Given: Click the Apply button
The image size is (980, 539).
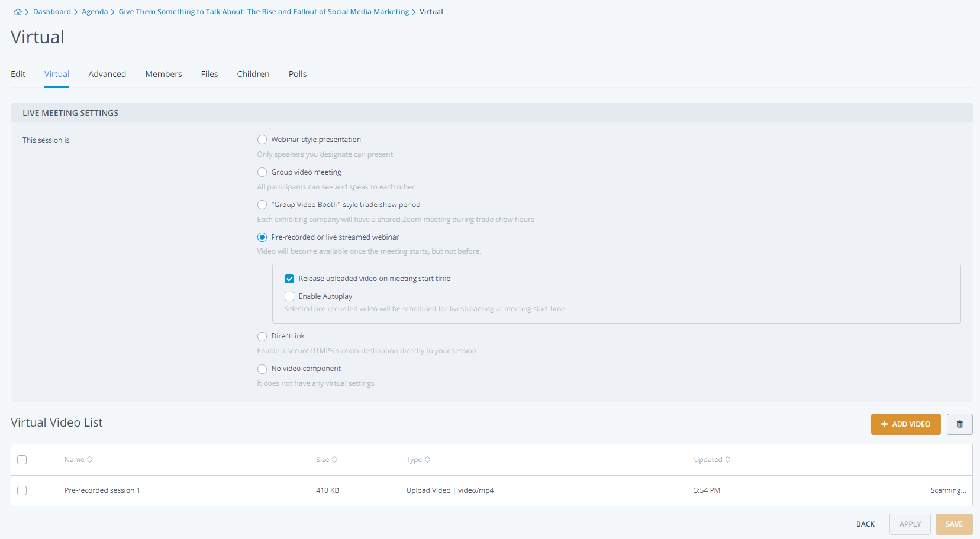Looking at the screenshot, I should pos(910,524).
